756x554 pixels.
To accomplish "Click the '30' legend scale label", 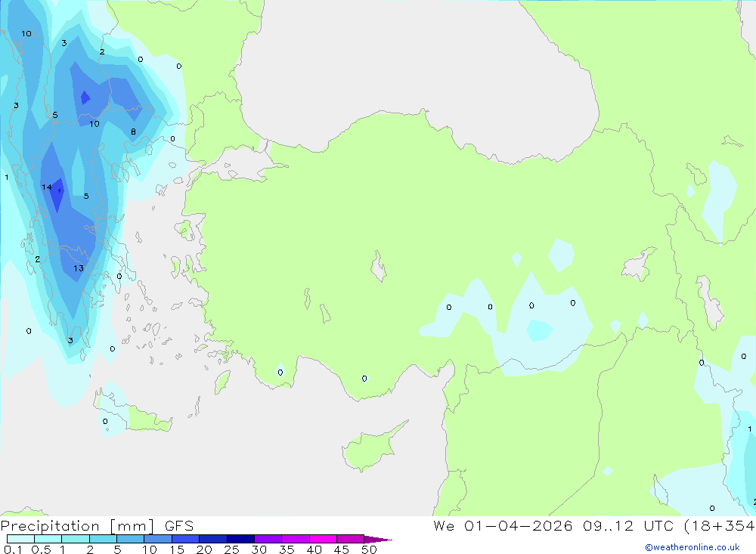I will pyautogui.click(x=259, y=549).
